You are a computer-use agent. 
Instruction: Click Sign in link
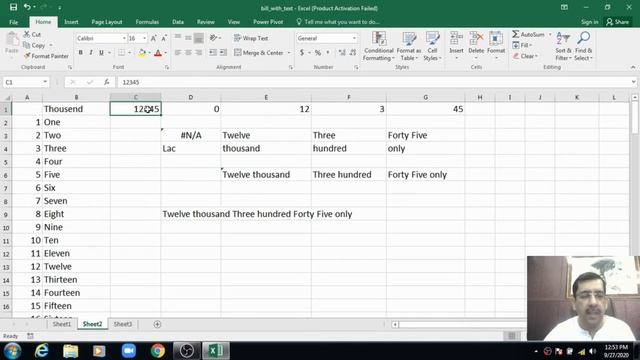(x=589, y=22)
